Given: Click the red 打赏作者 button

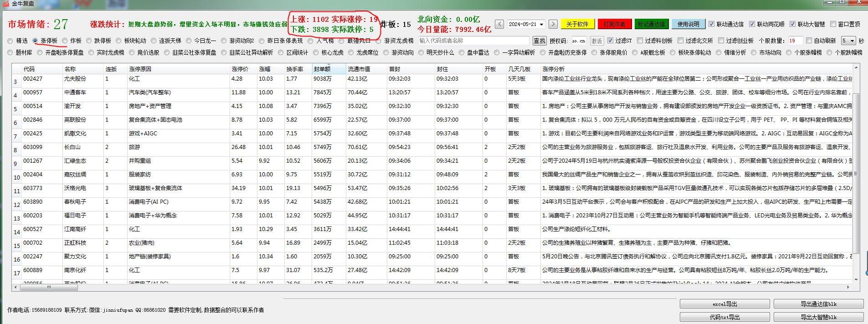Looking at the screenshot, I should pos(614,24).
